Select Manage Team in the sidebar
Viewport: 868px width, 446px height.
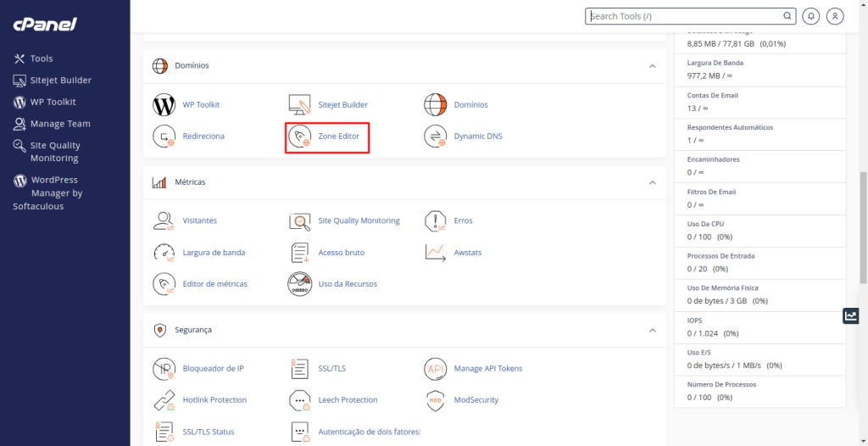tap(59, 124)
